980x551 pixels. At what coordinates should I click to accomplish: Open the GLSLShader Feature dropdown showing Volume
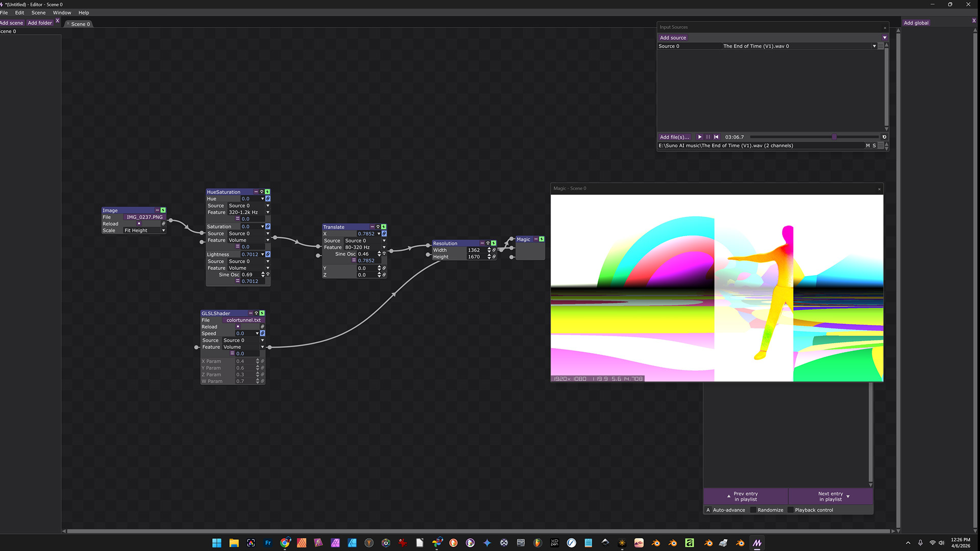[x=243, y=347]
